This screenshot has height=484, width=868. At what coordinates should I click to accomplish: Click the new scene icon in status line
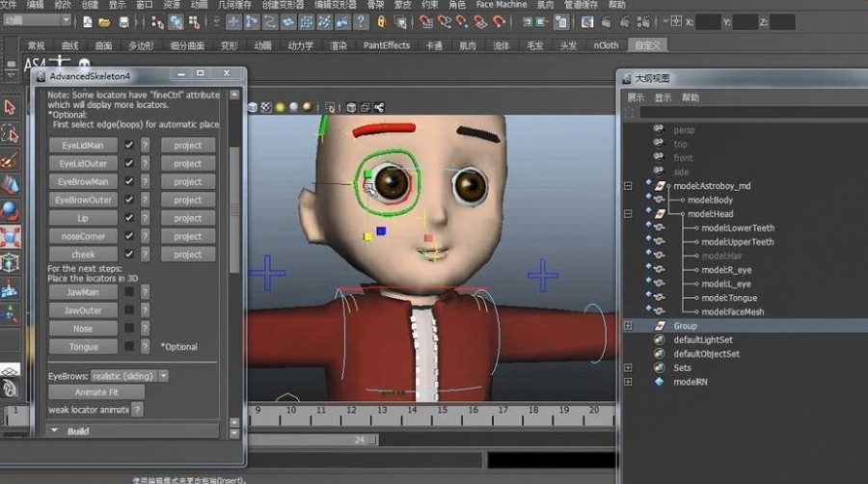coord(88,21)
